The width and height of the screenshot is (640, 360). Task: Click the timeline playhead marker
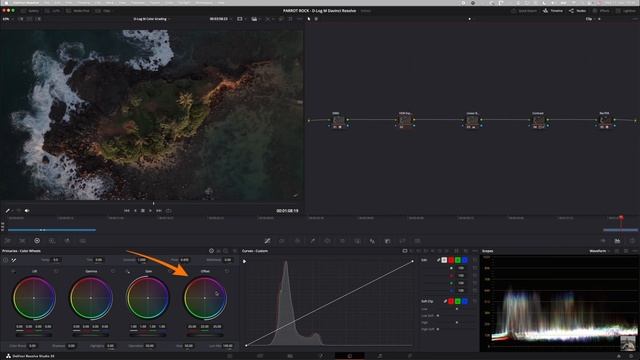point(621,218)
